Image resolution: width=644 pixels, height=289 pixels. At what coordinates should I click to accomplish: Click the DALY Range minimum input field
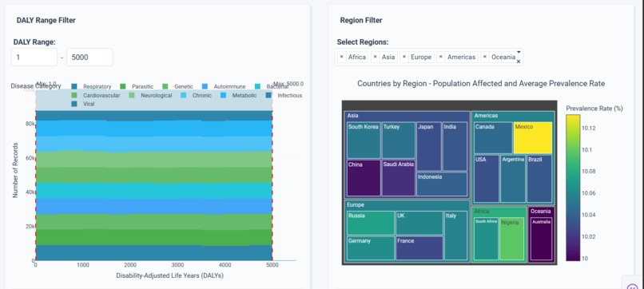tap(34, 57)
